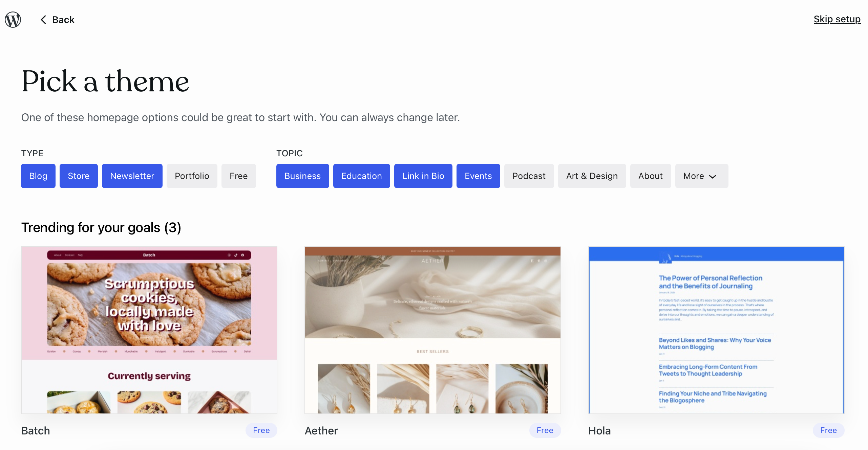The image size is (868, 450).
Task: Toggle off the Store type filter
Action: coord(78,176)
